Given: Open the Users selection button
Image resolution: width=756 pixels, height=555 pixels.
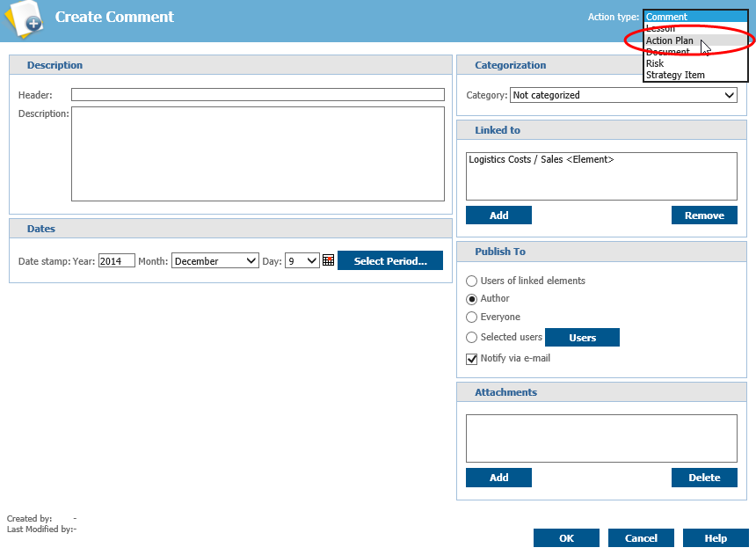Looking at the screenshot, I should (x=582, y=338).
